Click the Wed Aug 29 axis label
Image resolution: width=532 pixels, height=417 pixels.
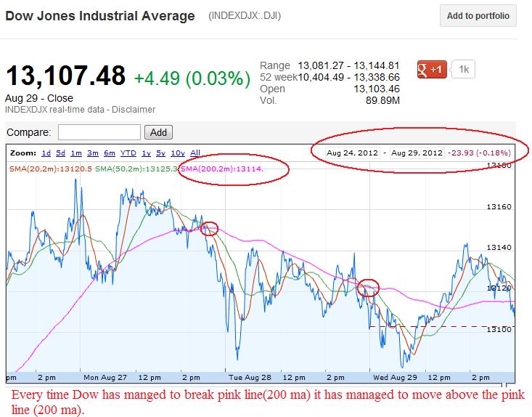(395, 378)
